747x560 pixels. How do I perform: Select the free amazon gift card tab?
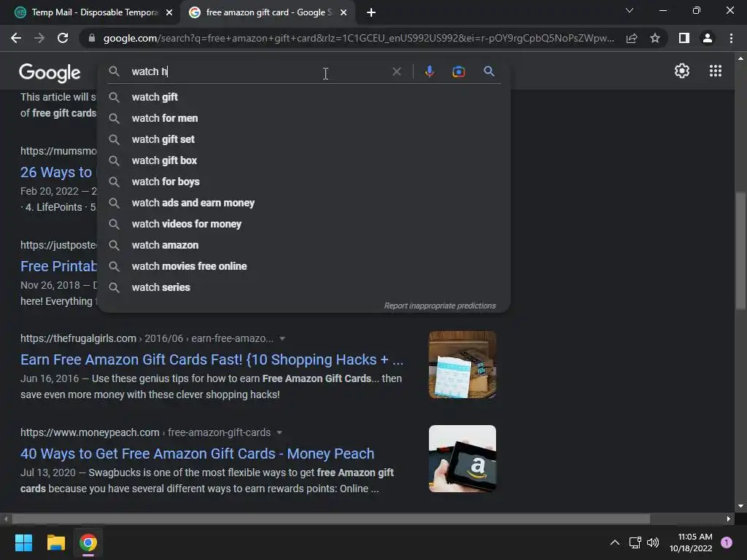click(x=268, y=12)
